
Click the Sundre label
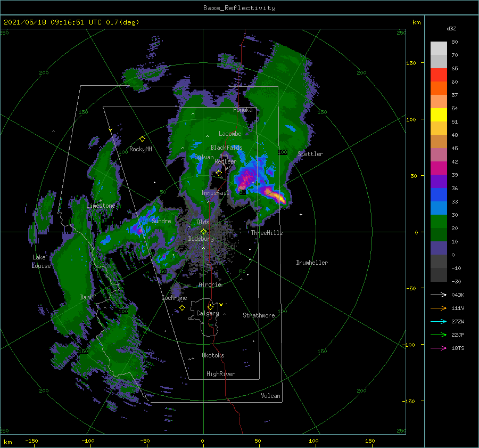pos(161,221)
